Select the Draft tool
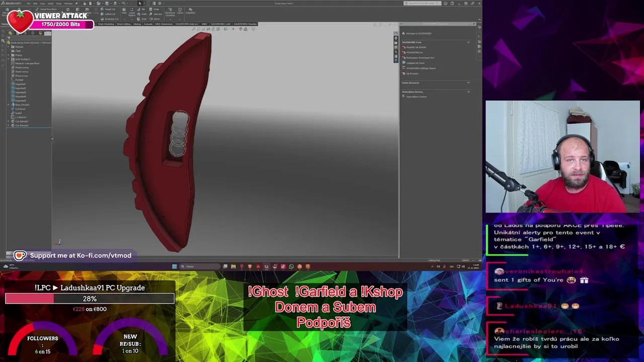The height and width of the screenshot is (362, 644). point(142,14)
